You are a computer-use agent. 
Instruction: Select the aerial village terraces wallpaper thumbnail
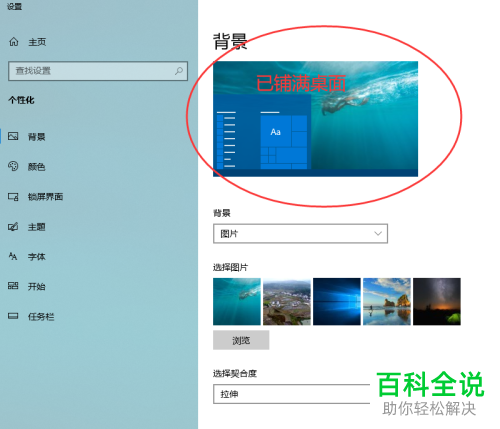(x=287, y=301)
